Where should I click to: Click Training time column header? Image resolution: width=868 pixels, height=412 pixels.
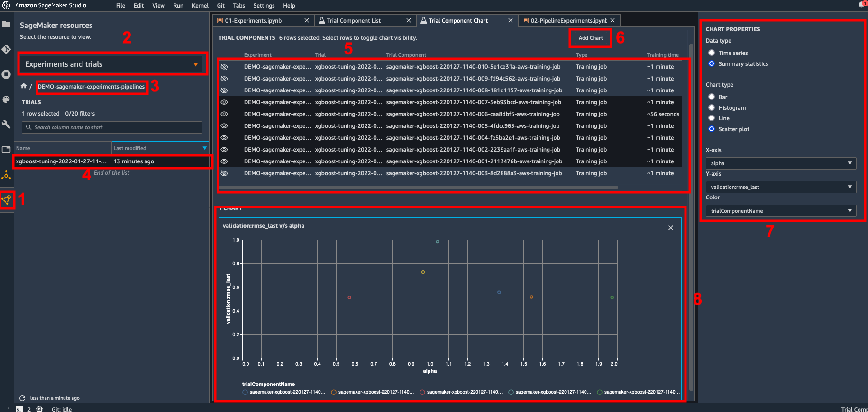tap(663, 55)
